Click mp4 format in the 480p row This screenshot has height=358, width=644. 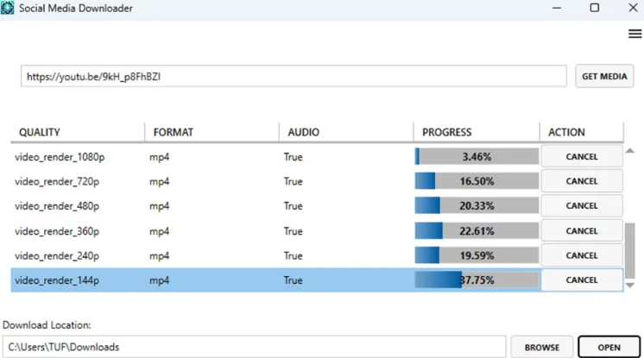[x=159, y=206]
